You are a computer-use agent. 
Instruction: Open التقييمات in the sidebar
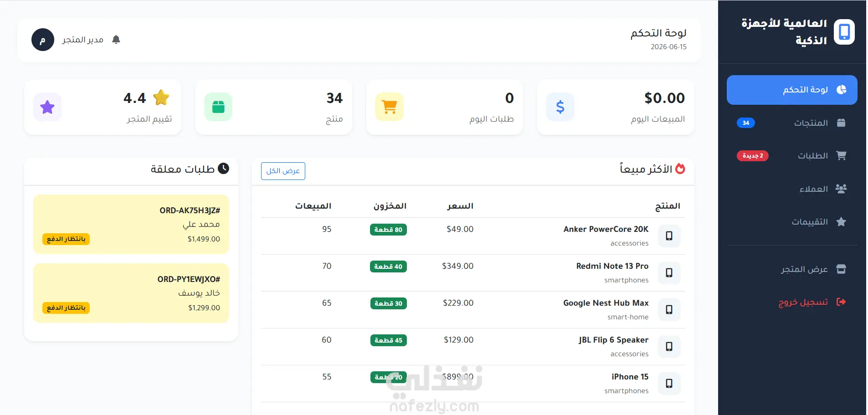click(x=792, y=222)
